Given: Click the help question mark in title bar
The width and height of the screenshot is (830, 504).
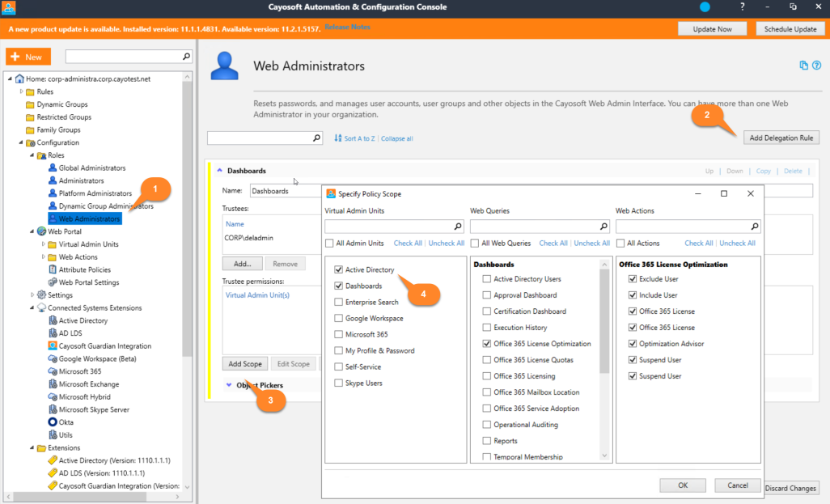Looking at the screenshot, I should (x=742, y=7).
